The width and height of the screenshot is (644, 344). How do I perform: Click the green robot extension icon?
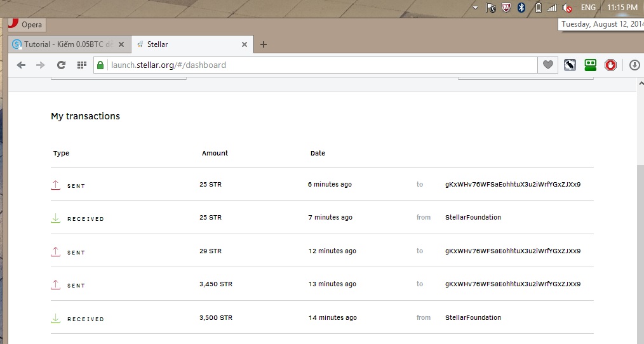[x=590, y=65]
